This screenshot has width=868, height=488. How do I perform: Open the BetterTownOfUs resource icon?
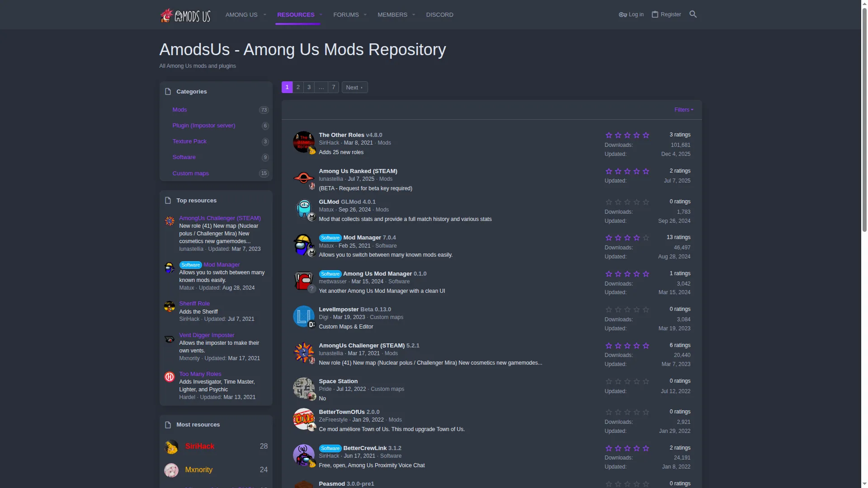click(304, 419)
